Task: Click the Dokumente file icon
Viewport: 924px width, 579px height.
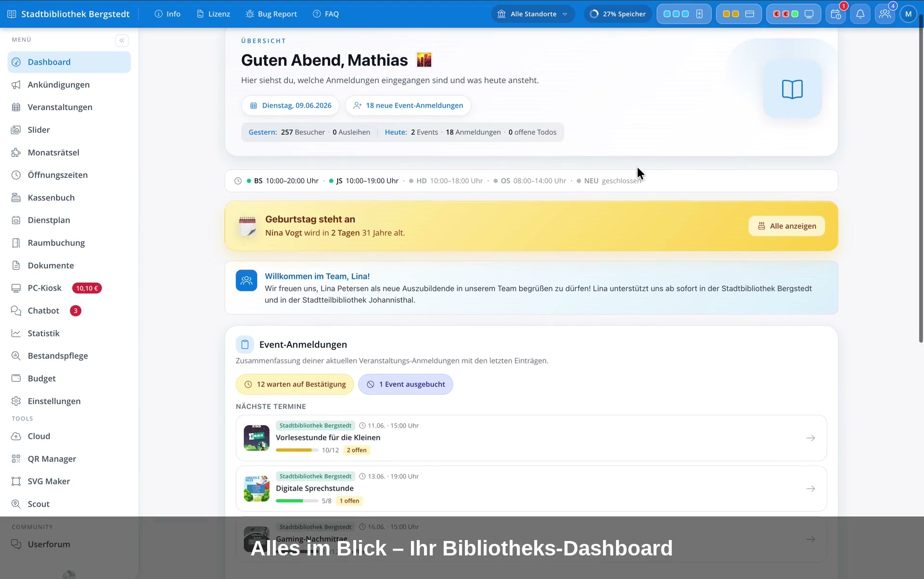Action: [16, 265]
